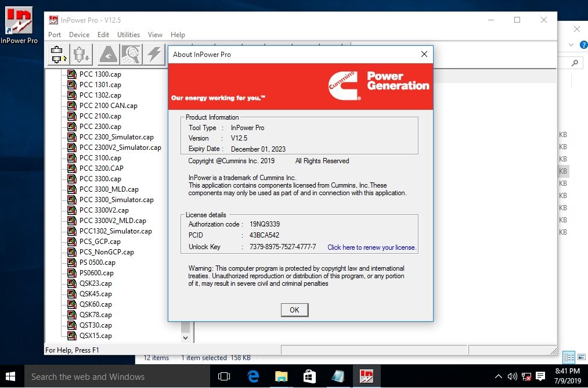Click the InPower Pro title bar icon

[53, 20]
